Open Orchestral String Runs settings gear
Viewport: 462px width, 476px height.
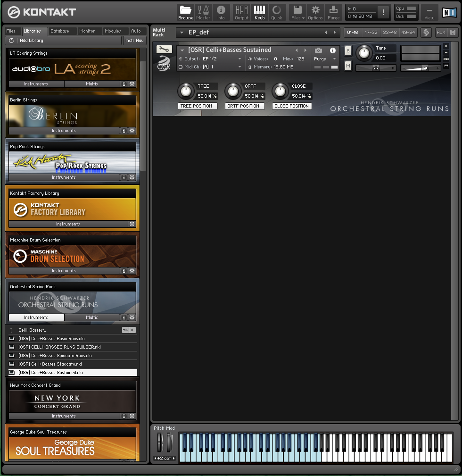[132, 317]
